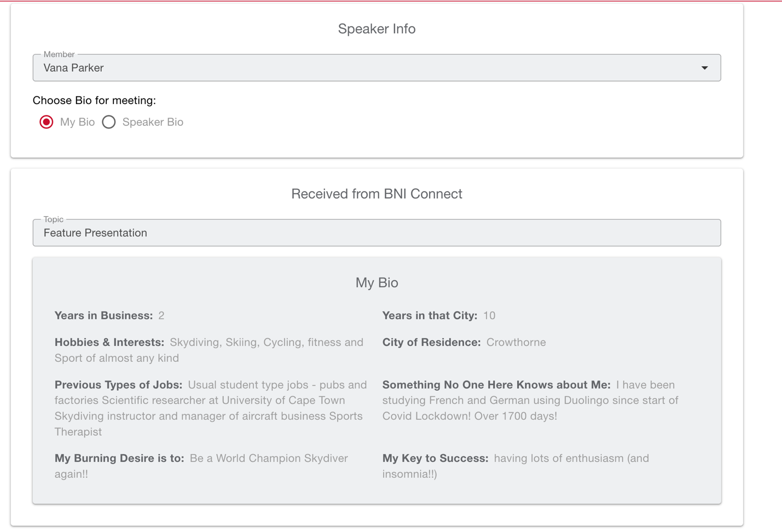Click the Hobbies & Interests label
Screen dimensions: 782x532
(109, 342)
